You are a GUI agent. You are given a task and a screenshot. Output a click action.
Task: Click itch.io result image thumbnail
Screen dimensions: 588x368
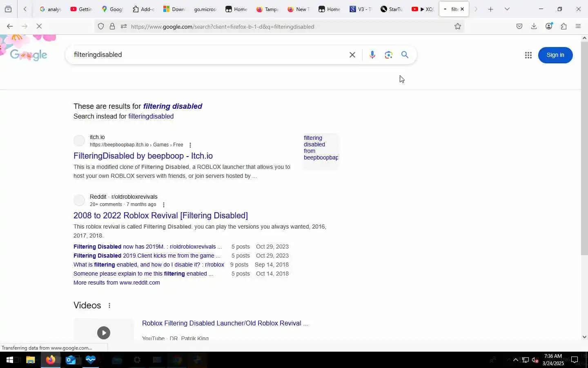pyautogui.click(x=321, y=151)
